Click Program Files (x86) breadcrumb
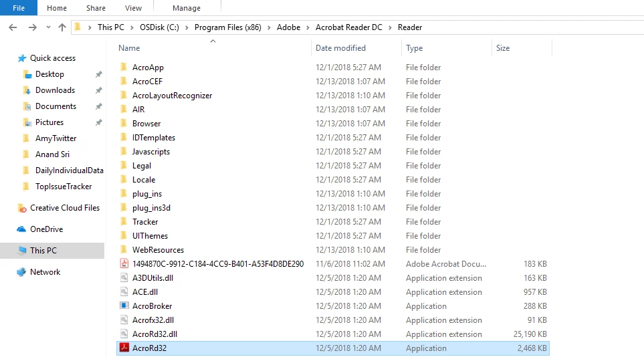The height and width of the screenshot is (357, 644). pos(227,27)
